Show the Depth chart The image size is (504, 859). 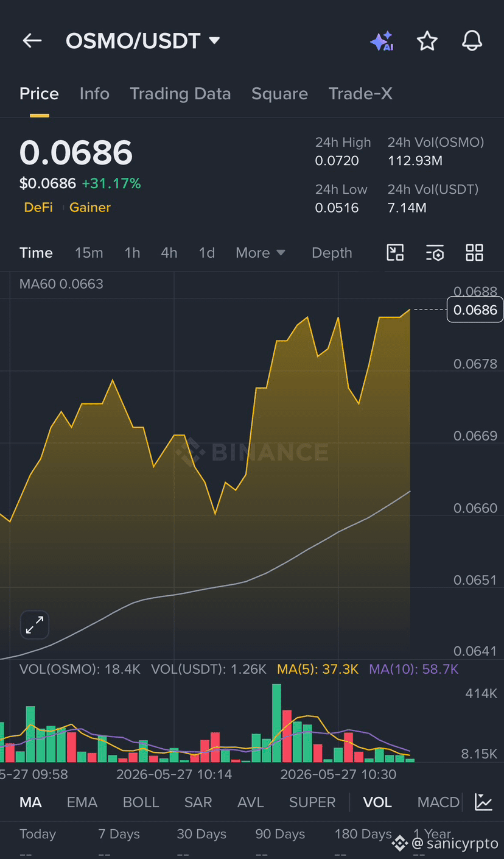click(332, 252)
